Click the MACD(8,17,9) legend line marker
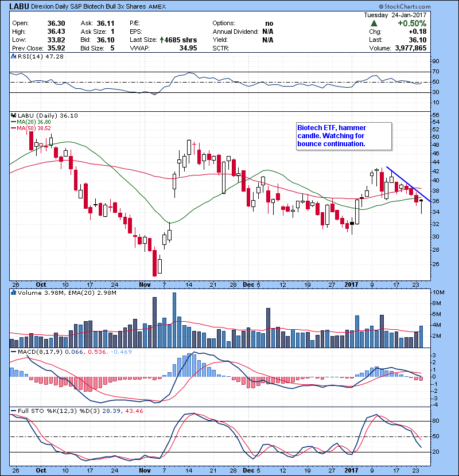Viewport: 459px width, 476px height. pos(13,352)
